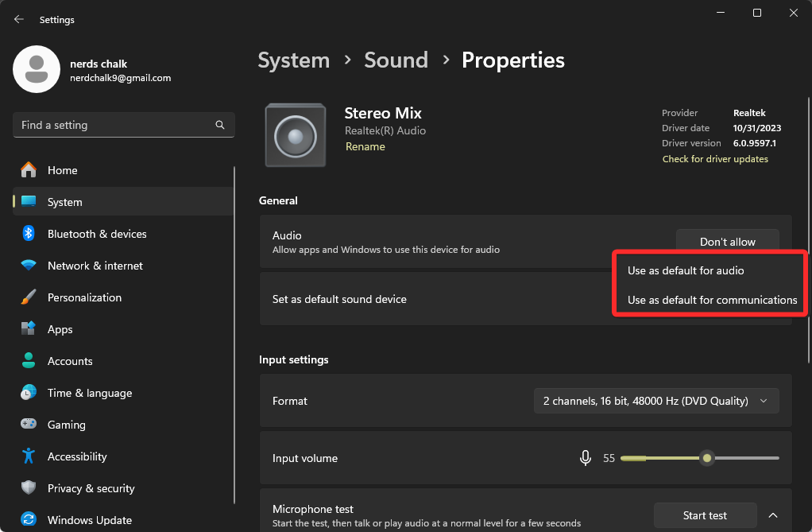Expand the chevron next to Start test
The width and height of the screenshot is (812, 532).
pos(772,515)
